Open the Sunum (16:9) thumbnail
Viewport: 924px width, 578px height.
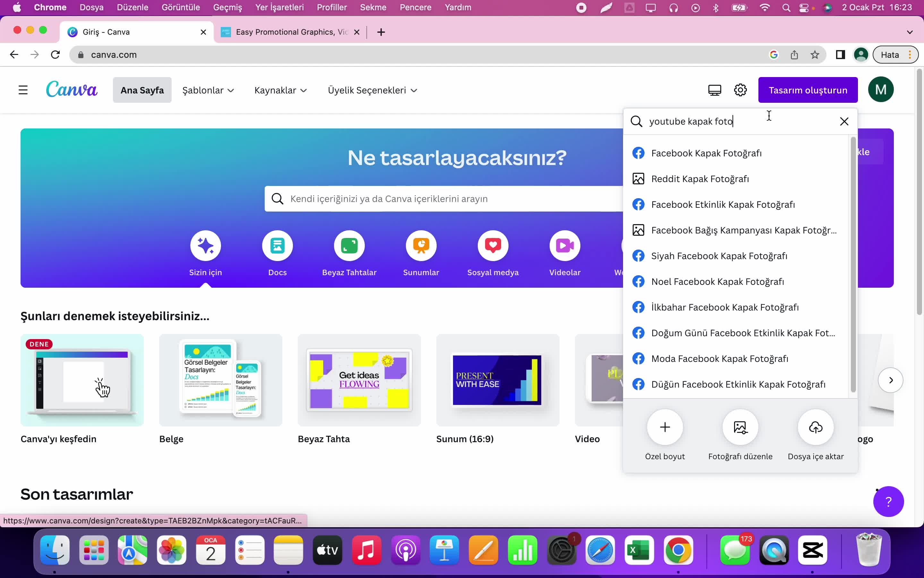[498, 380]
